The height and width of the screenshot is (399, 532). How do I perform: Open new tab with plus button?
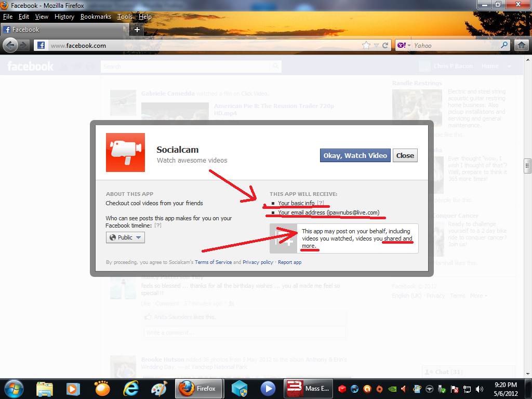click(x=137, y=30)
